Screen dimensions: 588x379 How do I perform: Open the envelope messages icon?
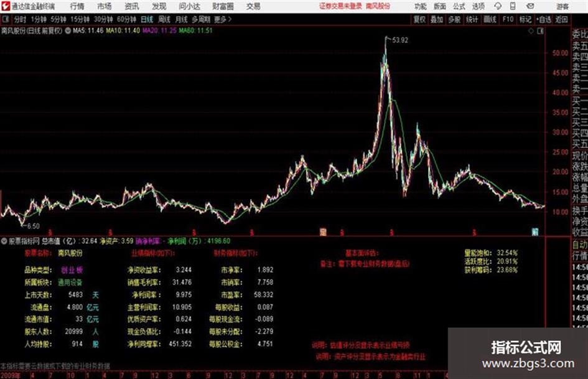point(530,6)
